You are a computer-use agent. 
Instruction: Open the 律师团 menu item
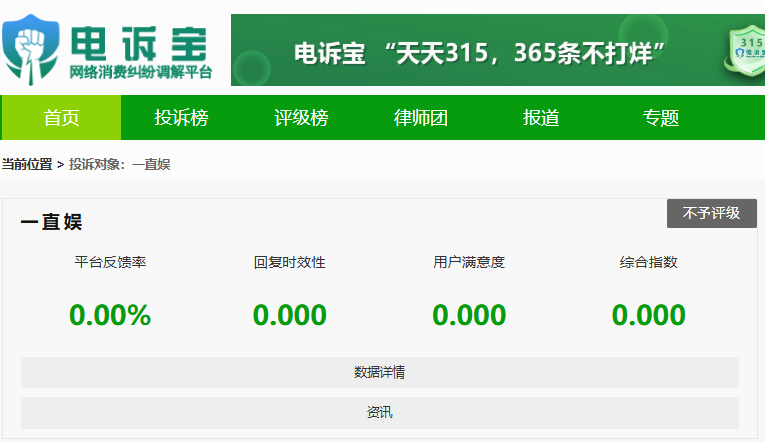point(421,118)
